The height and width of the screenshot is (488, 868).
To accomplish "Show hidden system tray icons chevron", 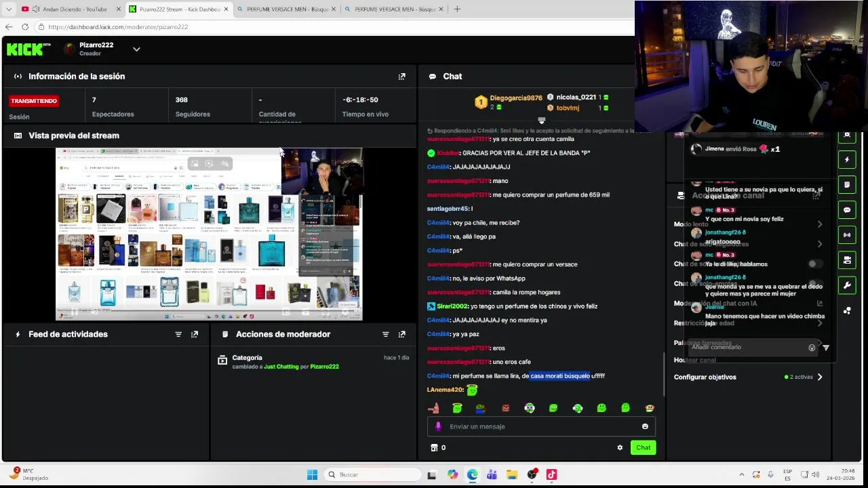I will 741,474.
